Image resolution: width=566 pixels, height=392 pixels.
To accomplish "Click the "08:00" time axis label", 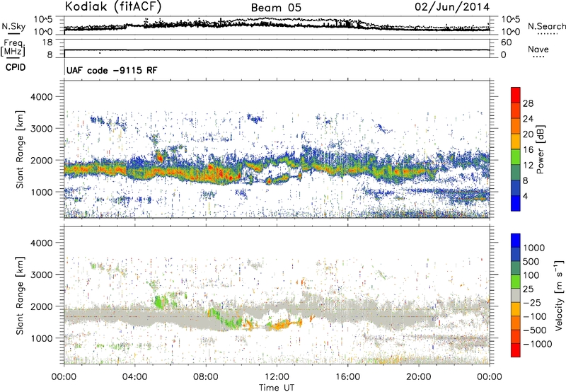I will pyautogui.click(x=205, y=377).
